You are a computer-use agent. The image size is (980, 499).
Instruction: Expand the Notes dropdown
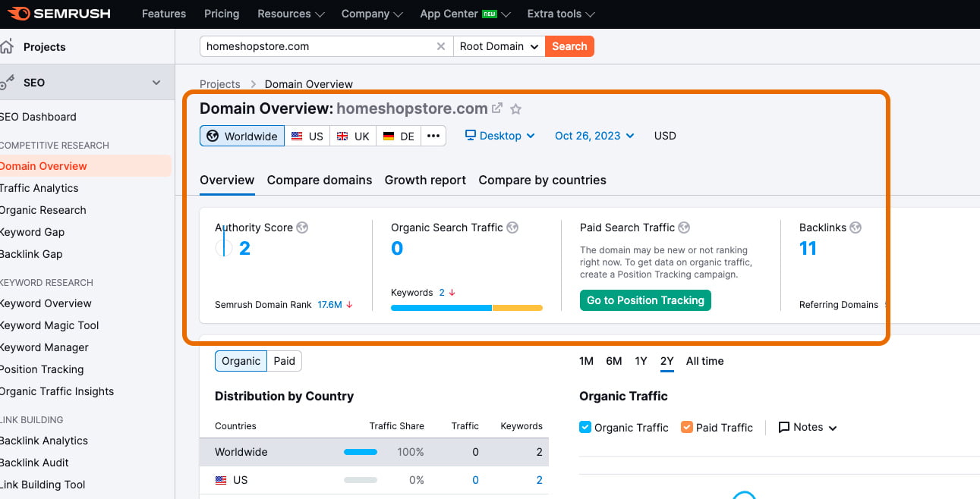[x=808, y=427]
